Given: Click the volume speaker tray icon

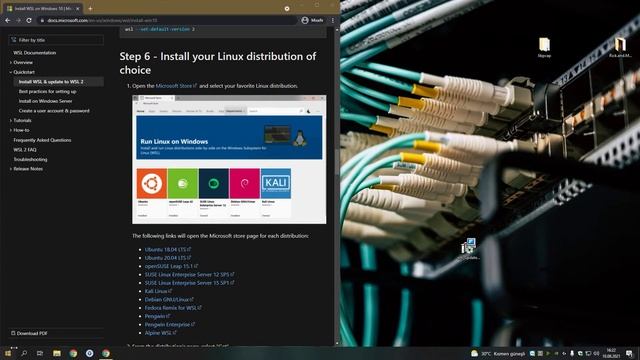Looking at the screenshot, I should (596, 353).
